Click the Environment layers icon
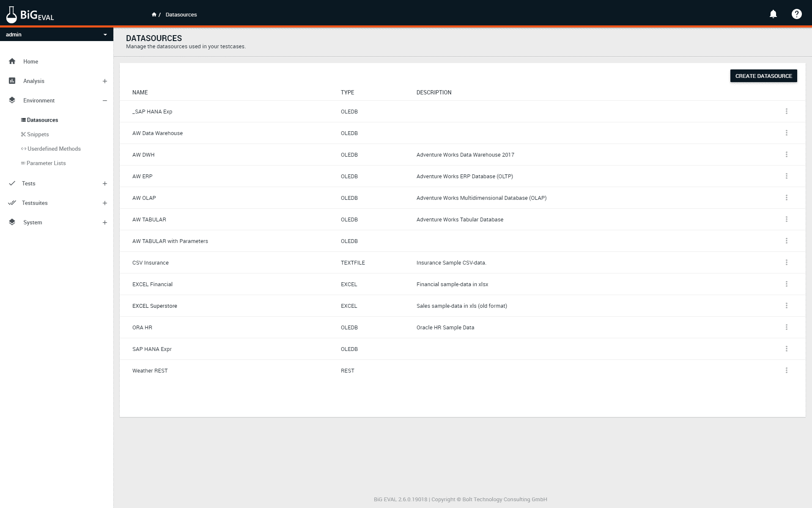The width and height of the screenshot is (812, 508). tap(12, 100)
